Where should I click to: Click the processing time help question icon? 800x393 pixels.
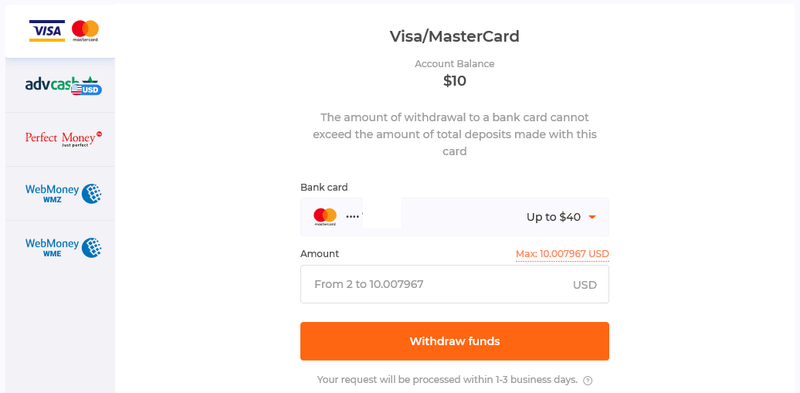tap(588, 380)
